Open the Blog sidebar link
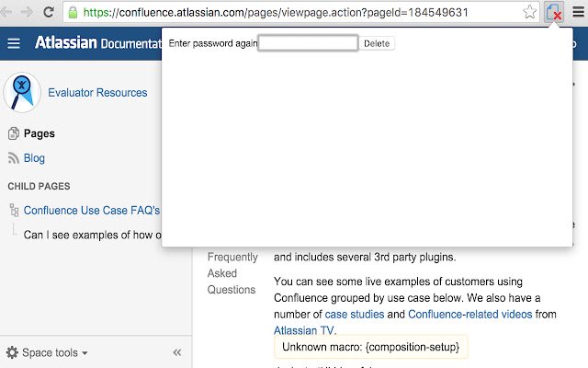The height and width of the screenshot is (368, 588). (34, 158)
